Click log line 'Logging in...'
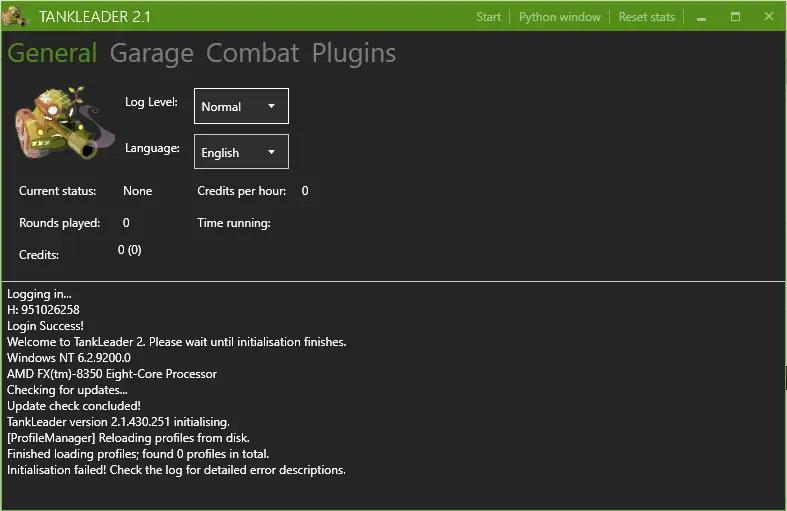Screen dimensions: 787x511 (39, 294)
